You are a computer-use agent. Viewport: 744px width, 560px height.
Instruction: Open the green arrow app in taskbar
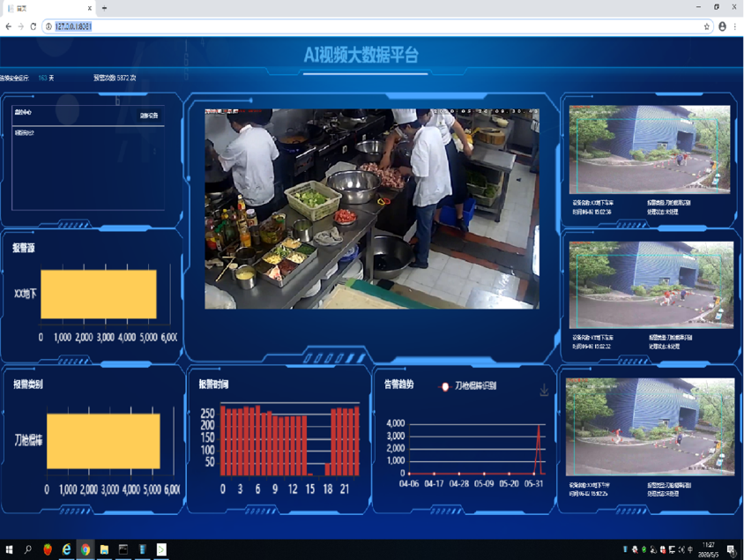[161, 549]
